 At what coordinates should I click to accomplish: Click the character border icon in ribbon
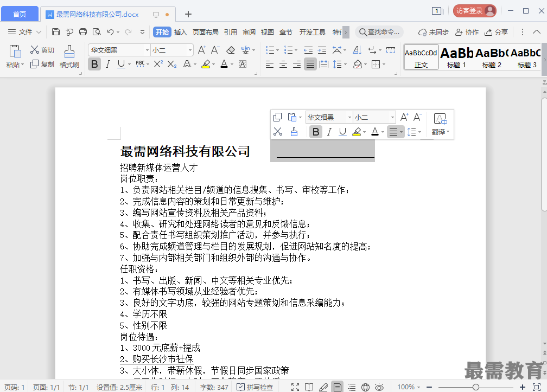(243, 64)
